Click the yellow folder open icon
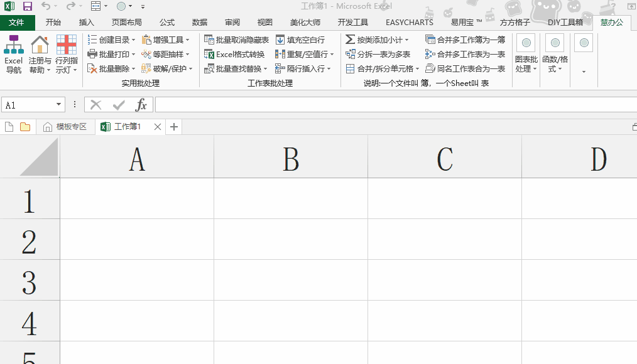 (25, 127)
